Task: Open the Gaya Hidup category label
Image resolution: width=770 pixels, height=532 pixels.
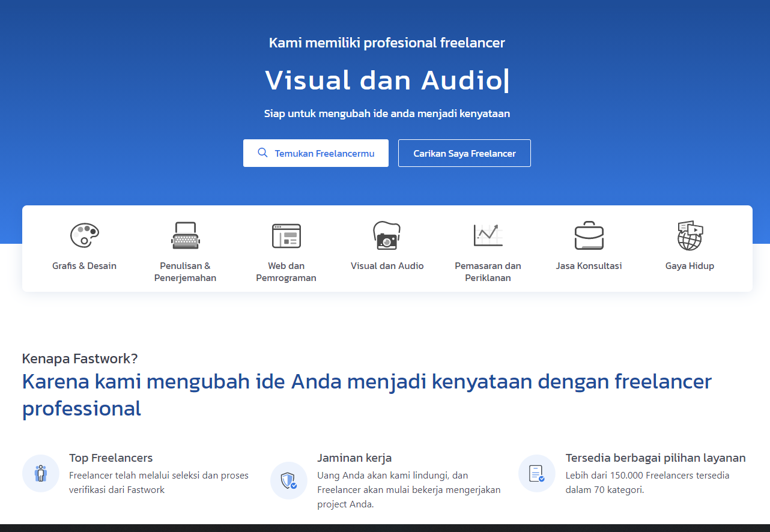Action: click(690, 266)
